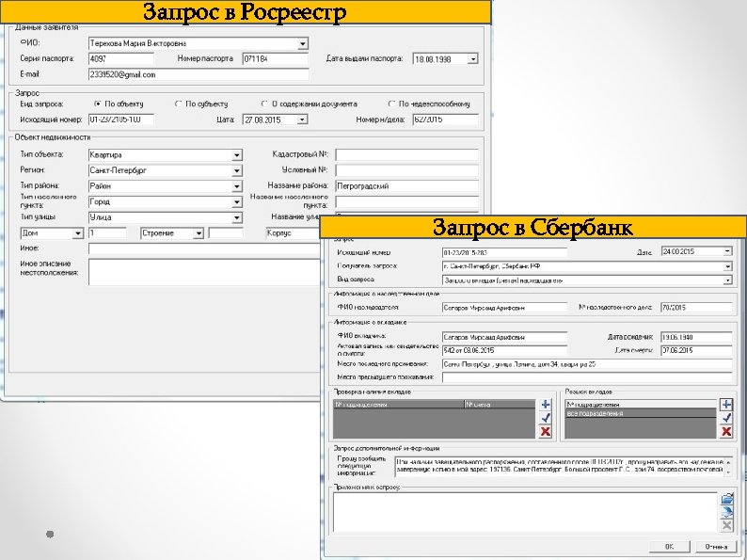
Task: Expand the Тип населенного пункта dropdown (Город)
Action: coord(237,202)
